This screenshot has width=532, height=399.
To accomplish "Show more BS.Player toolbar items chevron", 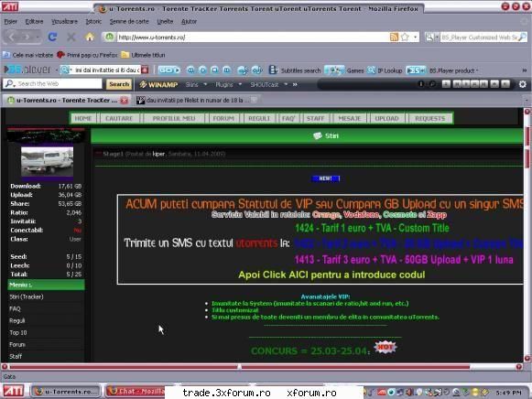I will [524, 70].
